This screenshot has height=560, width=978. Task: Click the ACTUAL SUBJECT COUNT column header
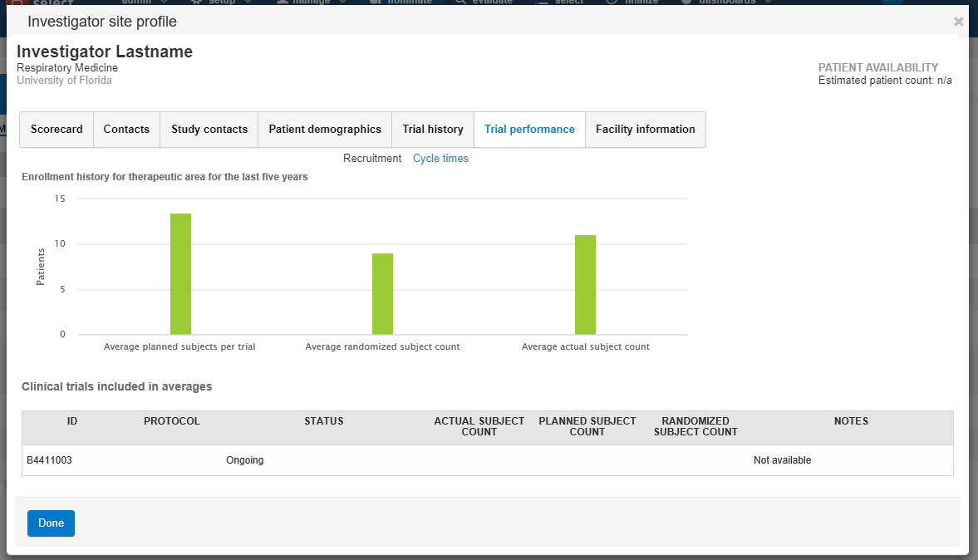[479, 426]
